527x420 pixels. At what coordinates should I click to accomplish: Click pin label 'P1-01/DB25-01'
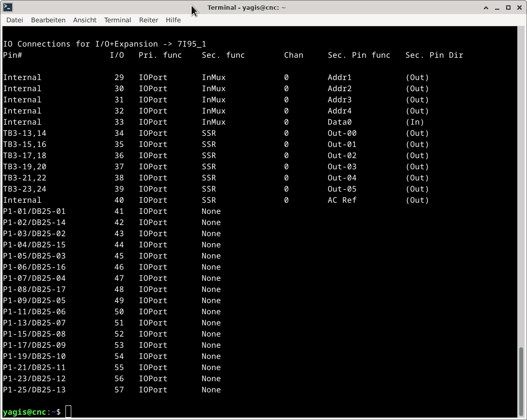pyautogui.click(x=34, y=211)
